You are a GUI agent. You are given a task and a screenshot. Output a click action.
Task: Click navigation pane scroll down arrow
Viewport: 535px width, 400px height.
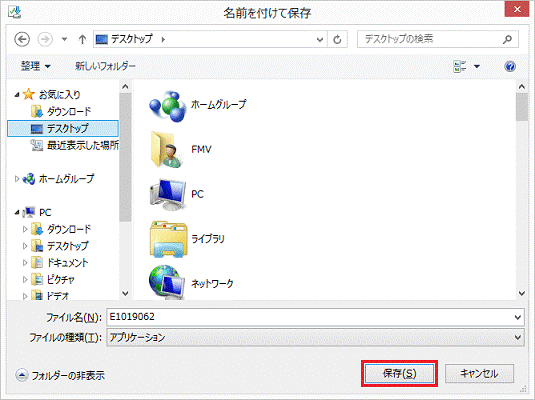[125, 293]
